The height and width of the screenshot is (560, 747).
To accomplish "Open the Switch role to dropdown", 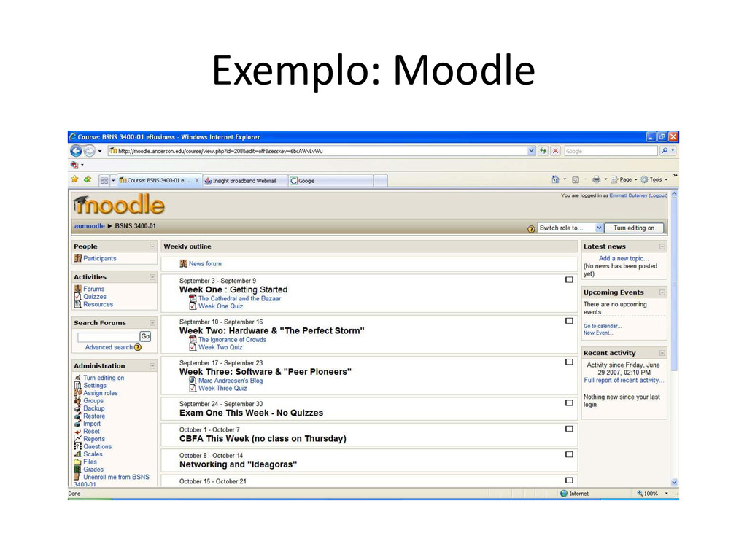I will 570,227.
